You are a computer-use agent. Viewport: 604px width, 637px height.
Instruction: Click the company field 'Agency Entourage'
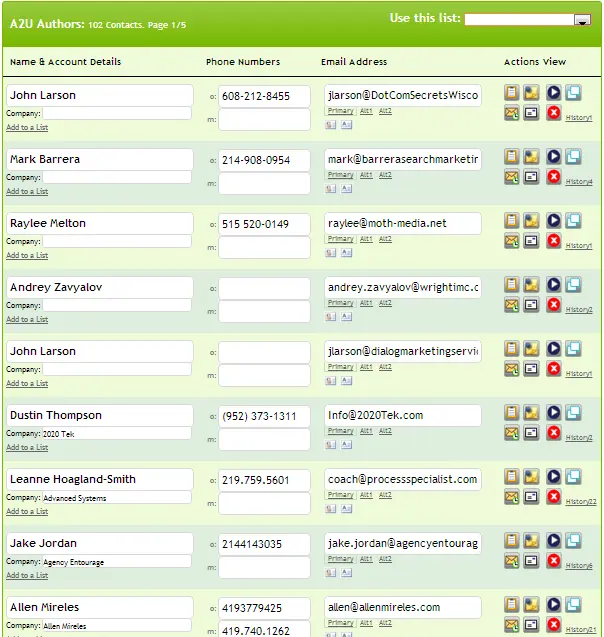pyautogui.click(x=117, y=561)
